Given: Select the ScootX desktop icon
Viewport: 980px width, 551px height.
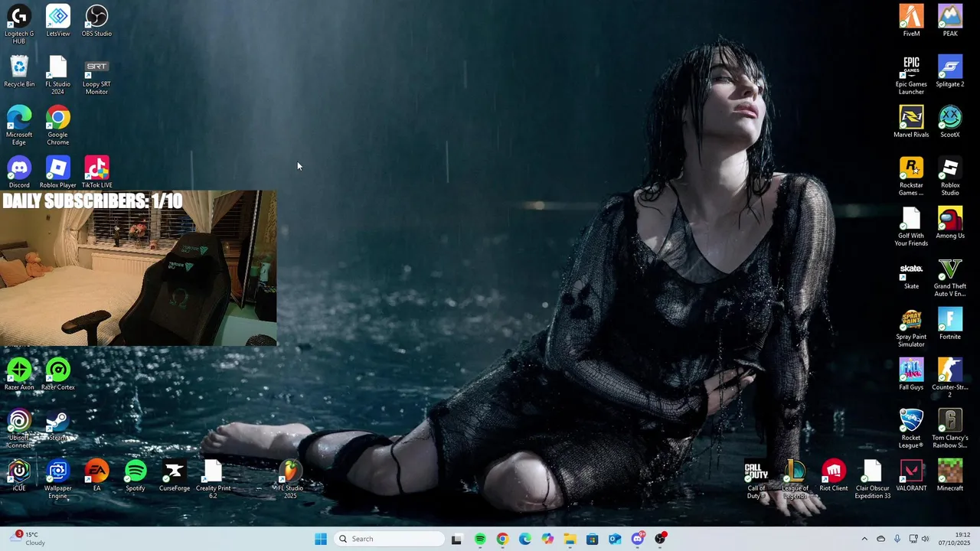Looking at the screenshot, I should pyautogui.click(x=950, y=122).
